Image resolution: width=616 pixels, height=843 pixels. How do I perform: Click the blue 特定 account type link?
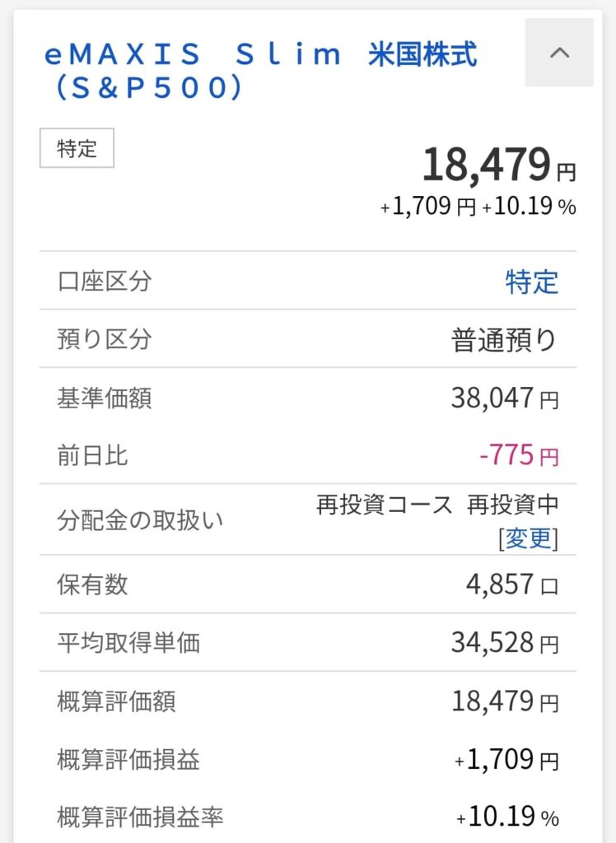(x=531, y=282)
